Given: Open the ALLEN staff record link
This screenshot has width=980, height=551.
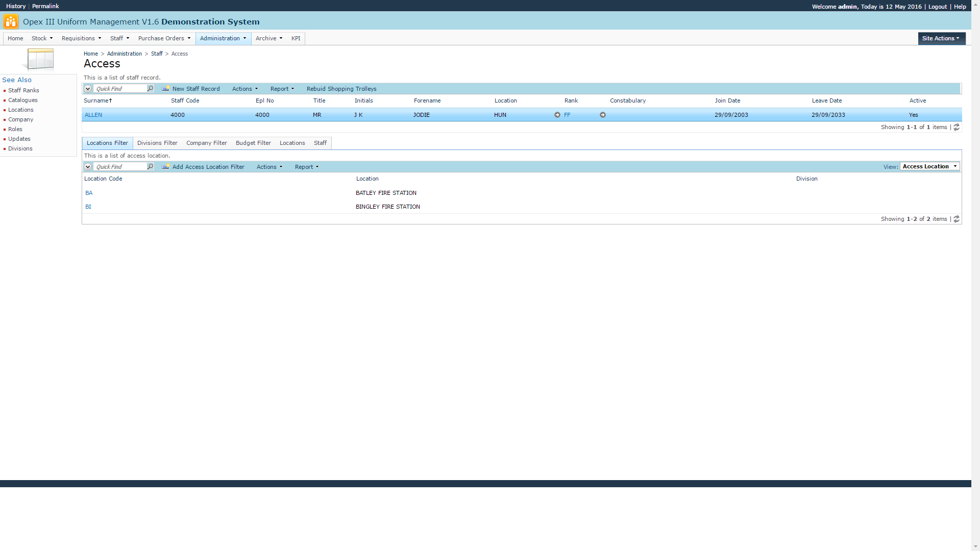Looking at the screenshot, I should [x=93, y=115].
